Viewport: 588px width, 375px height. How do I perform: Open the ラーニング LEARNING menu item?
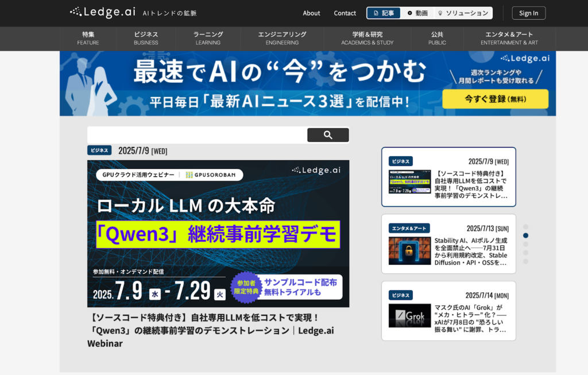point(208,38)
